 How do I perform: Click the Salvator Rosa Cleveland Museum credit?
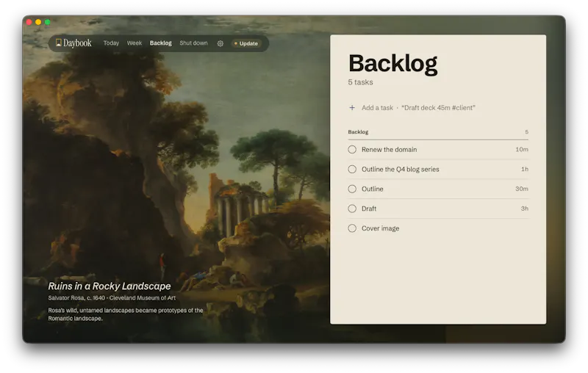click(112, 298)
